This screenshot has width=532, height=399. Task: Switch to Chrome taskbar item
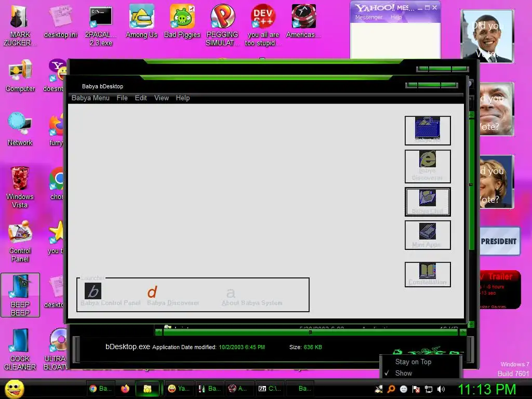tap(100, 389)
